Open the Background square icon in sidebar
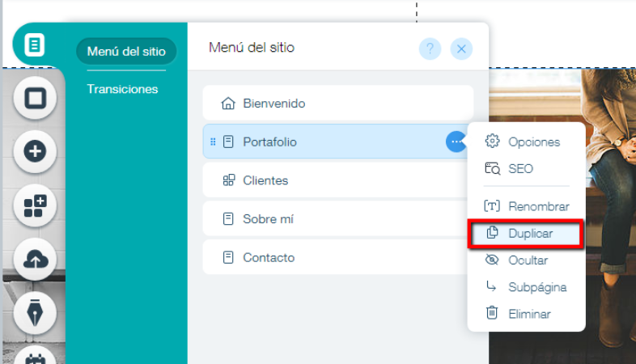This screenshot has width=636, height=364. click(x=35, y=98)
